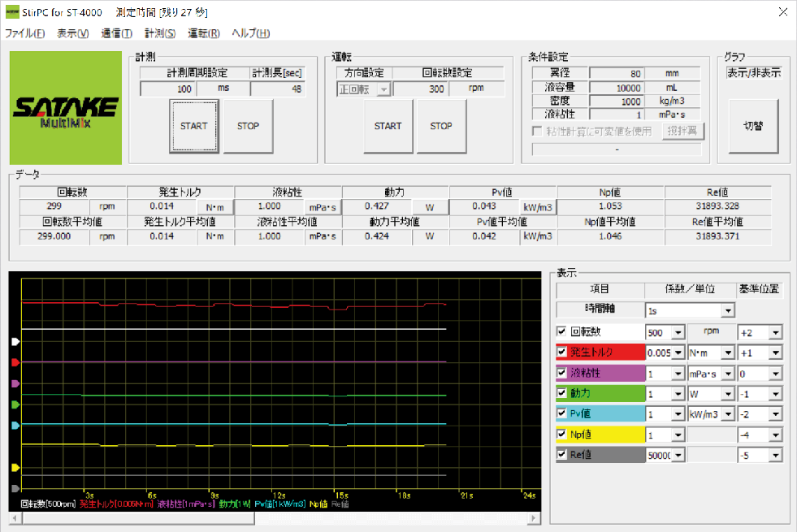The width and height of the screenshot is (797, 532).
Task: Click the graph scrollbar's right arrow
Action: pyautogui.click(x=533, y=518)
